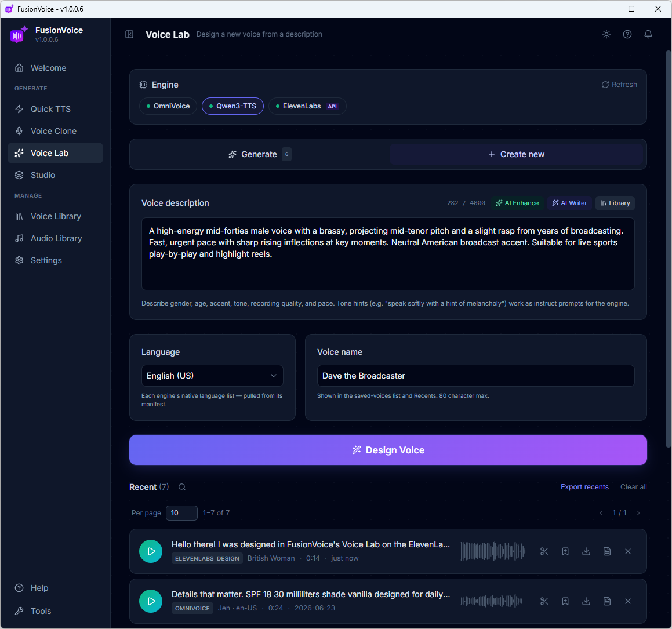Trim the 'Details that matter' clip with scissors
Screen dimensions: 672x629
click(x=544, y=601)
